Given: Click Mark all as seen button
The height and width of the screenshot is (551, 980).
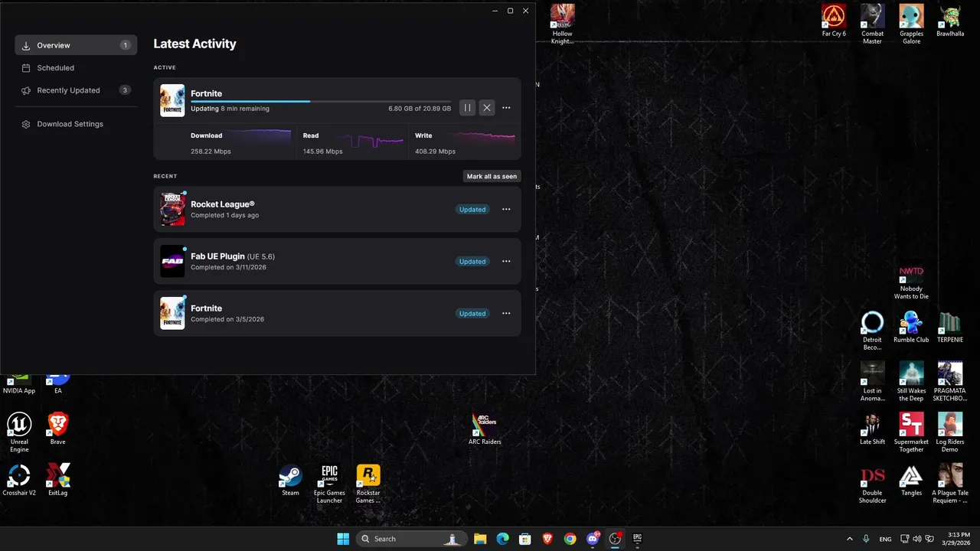Looking at the screenshot, I should tap(492, 176).
